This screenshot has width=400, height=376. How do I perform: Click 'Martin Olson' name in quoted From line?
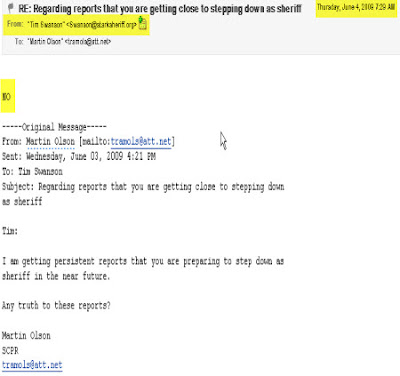click(x=50, y=142)
